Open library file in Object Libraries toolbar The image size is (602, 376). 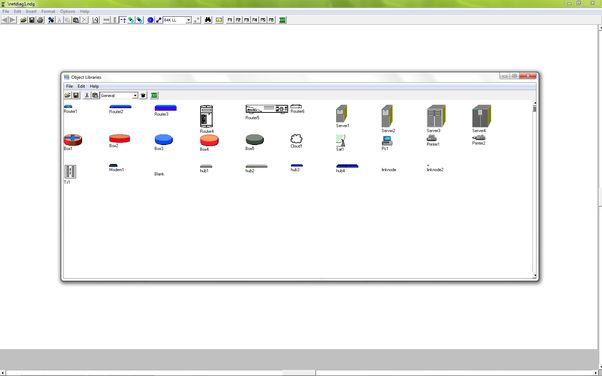(68, 95)
